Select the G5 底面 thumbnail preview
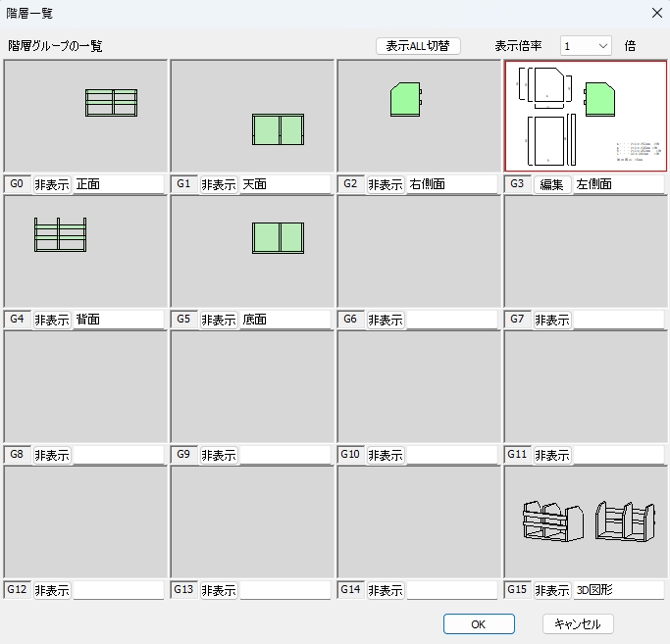 tap(252, 252)
